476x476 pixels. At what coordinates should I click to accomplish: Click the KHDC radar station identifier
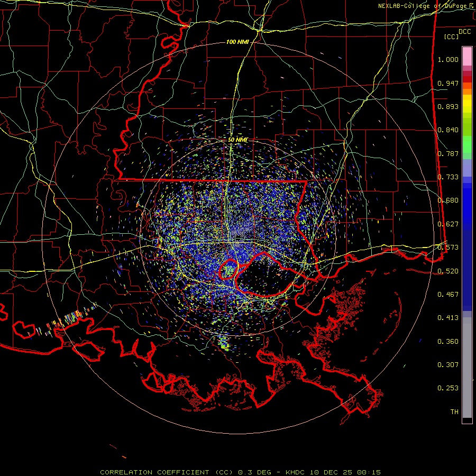(x=296, y=472)
